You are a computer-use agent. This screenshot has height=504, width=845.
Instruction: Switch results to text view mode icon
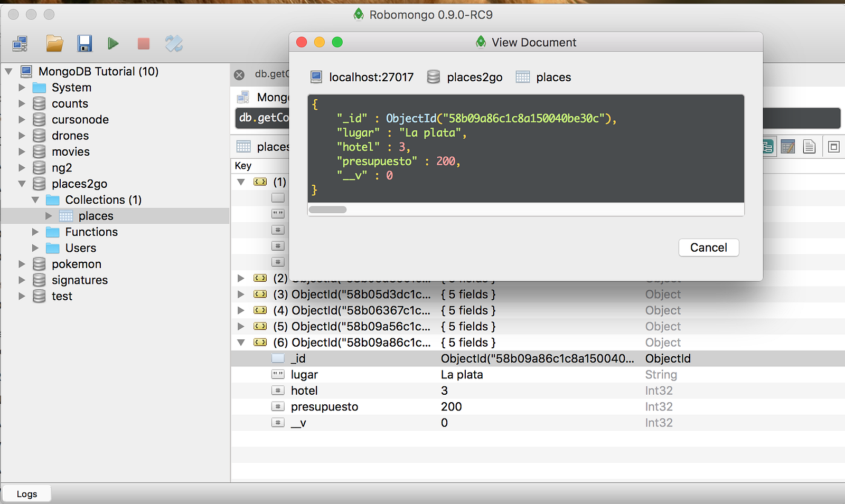coord(809,147)
